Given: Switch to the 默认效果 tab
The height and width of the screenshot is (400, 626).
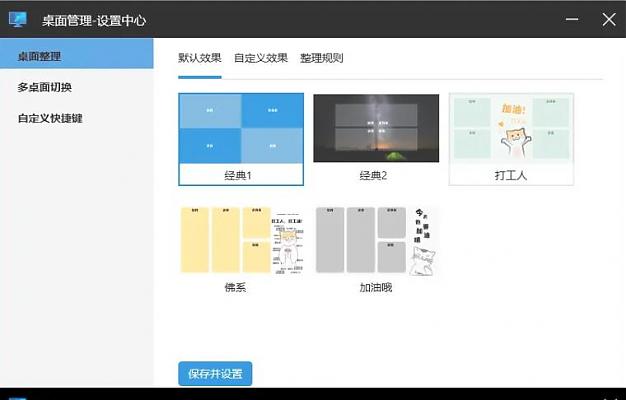Looking at the screenshot, I should [199, 58].
